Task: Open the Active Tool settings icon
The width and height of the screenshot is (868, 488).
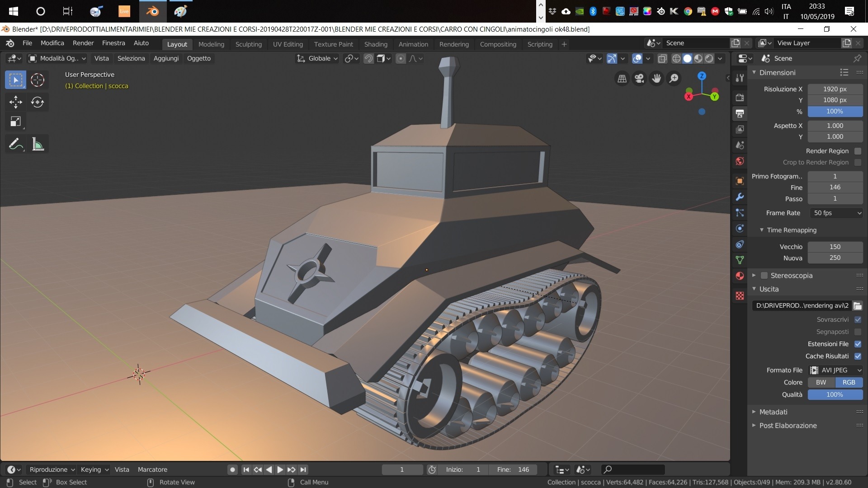Action: click(740, 78)
